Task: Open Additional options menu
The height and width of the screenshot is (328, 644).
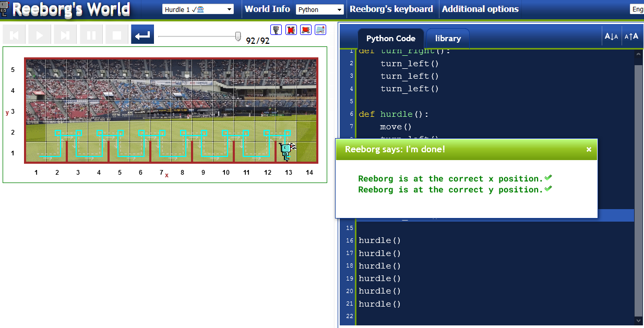Action: click(x=479, y=9)
